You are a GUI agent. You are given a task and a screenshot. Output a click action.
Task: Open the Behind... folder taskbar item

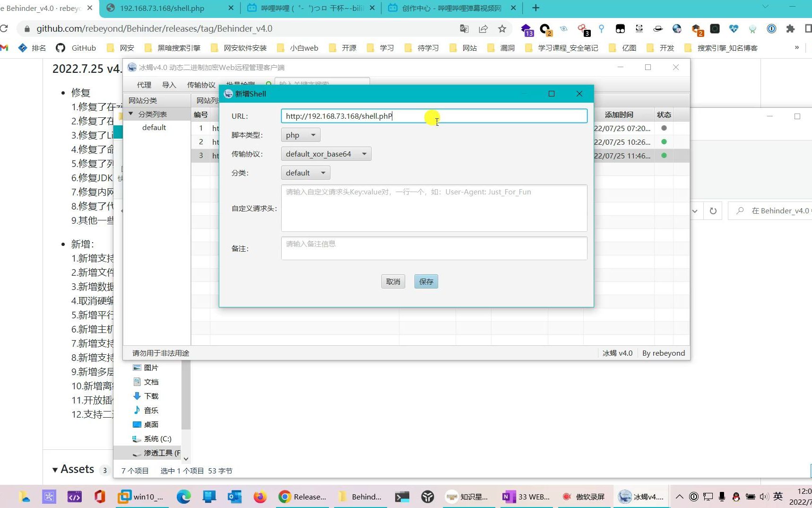360,497
